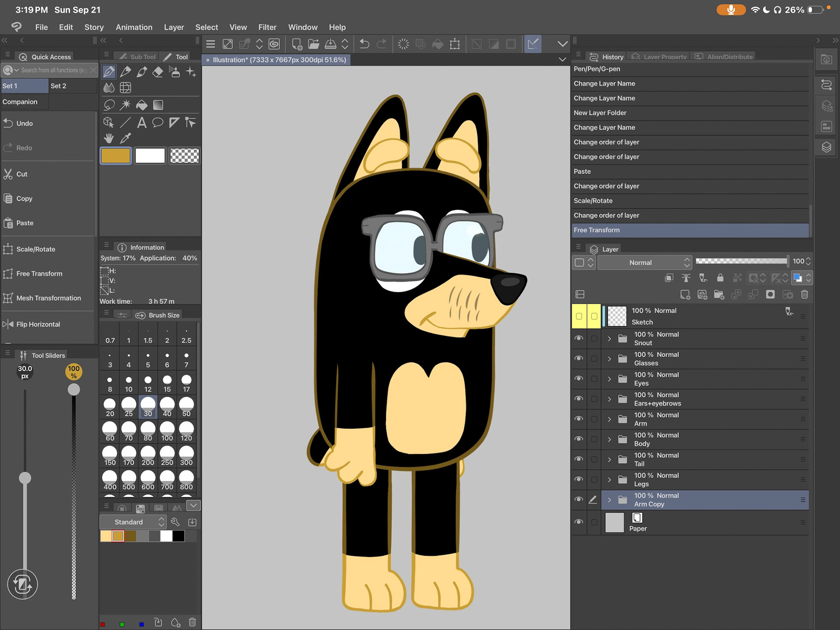Select the Eraser tool icon
This screenshot has width=840, height=630.
point(158,72)
